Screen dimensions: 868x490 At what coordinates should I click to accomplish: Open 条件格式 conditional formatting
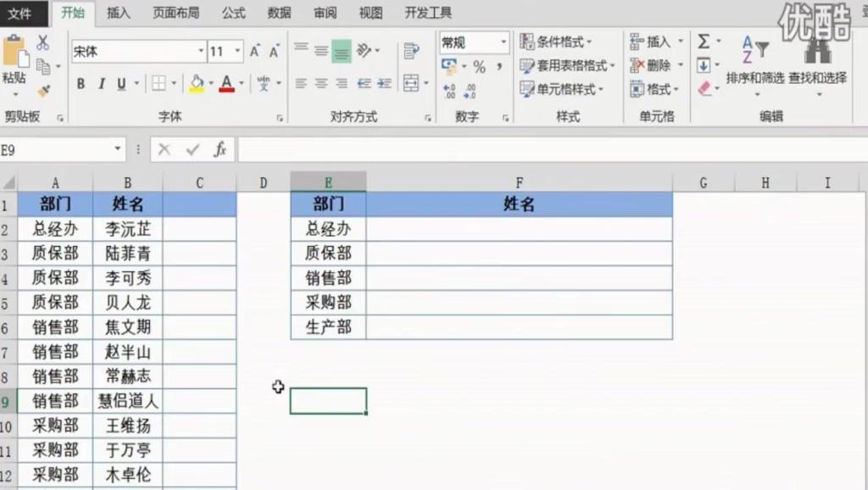coord(556,42)
